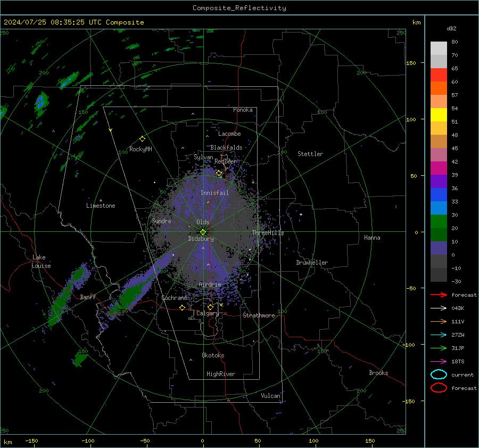Select the red 60 dBZ color swatch
Screen dimensions: 479x448
point(439,75)
